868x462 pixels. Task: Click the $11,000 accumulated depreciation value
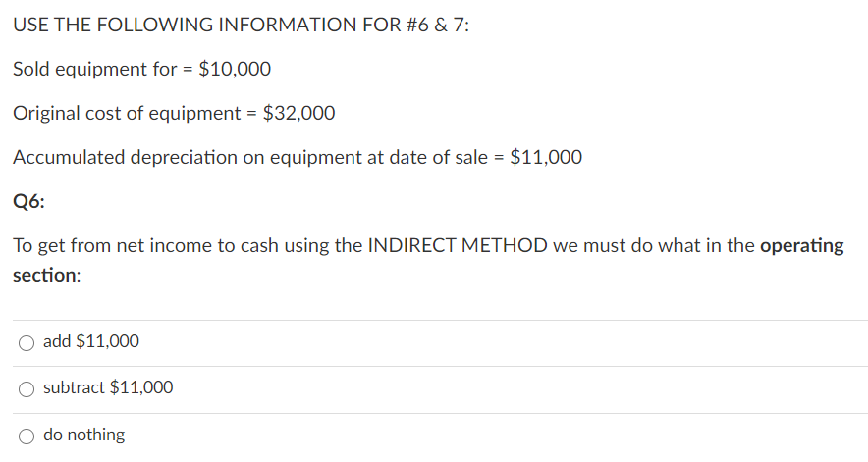546,158
